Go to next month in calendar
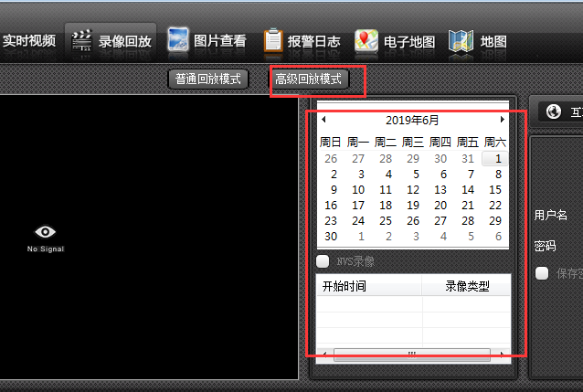The image size is (583, 392). pyautogui.click(x=503, y=120)
